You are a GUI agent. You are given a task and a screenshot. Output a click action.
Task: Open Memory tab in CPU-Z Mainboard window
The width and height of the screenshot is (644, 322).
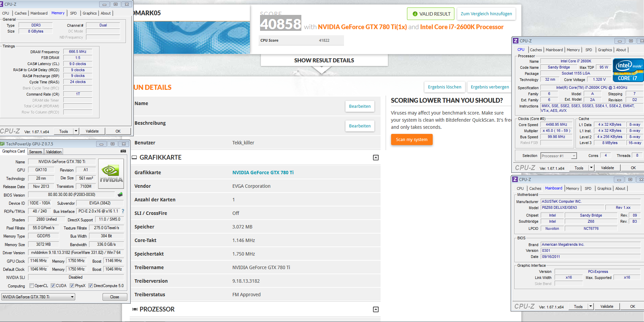(x=573, y=188)
